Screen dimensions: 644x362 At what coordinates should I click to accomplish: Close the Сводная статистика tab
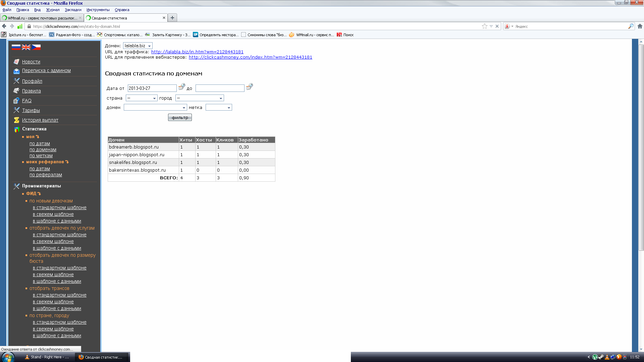[164, 18]
